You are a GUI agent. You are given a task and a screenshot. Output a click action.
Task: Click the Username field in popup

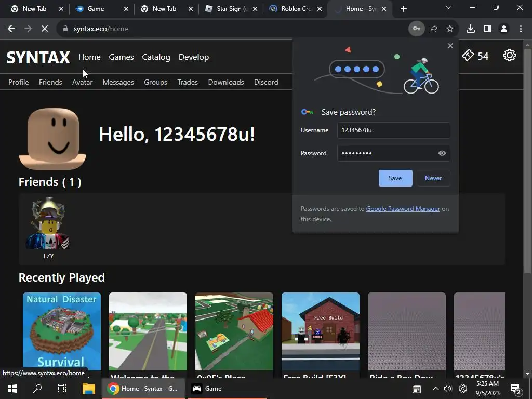click(394, 130)
